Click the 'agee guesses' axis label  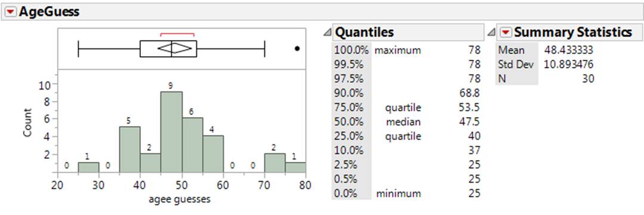(181, 200)
